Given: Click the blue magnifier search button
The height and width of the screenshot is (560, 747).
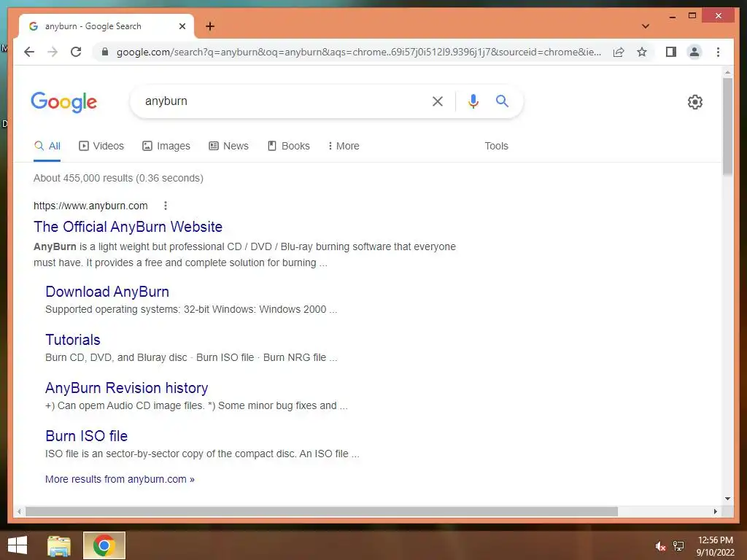Looking at the screenshot, I should 502,101.
